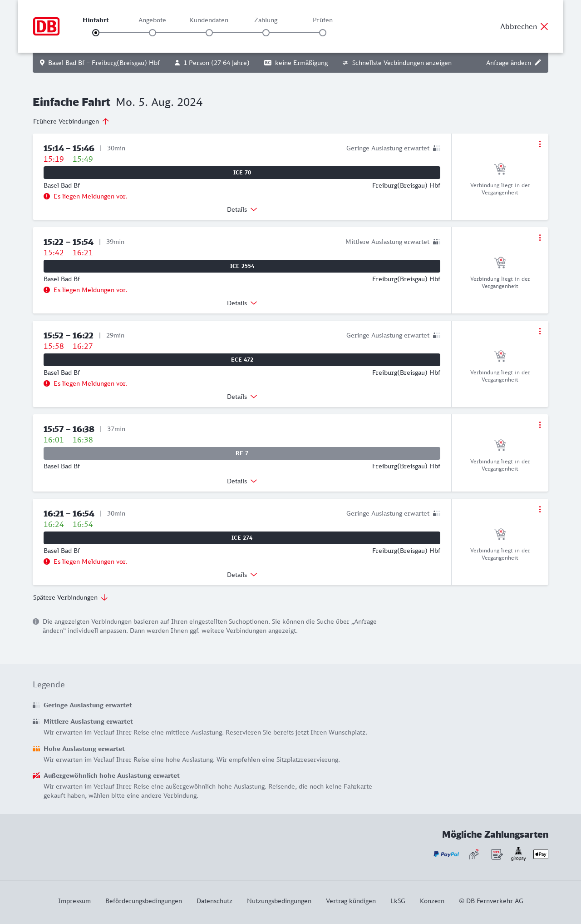Click the PayPal payment icon
Viewport: 581px width, 924px height.
446,854
